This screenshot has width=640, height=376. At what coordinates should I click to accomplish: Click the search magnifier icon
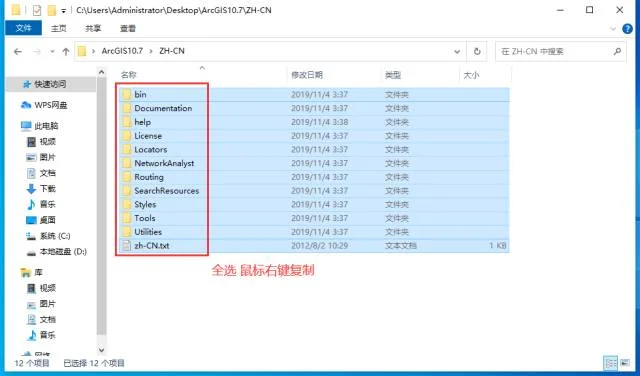pos(617,51)
